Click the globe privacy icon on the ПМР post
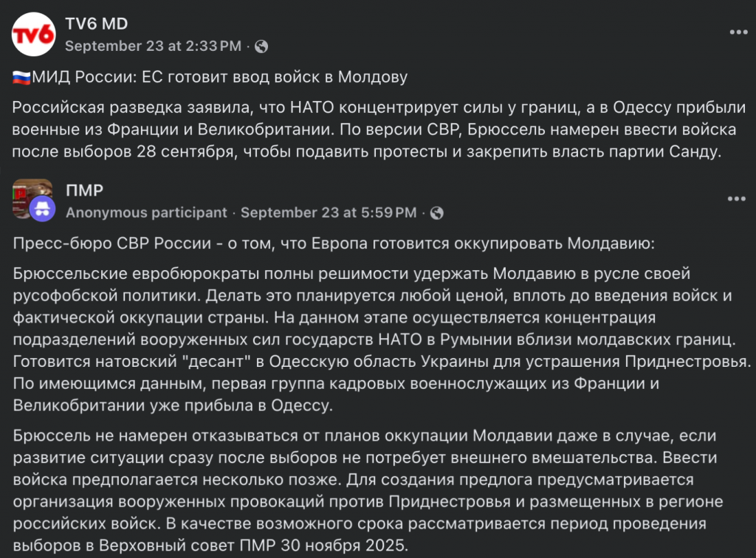Viewport: 756px width, 558px height. 437,213
